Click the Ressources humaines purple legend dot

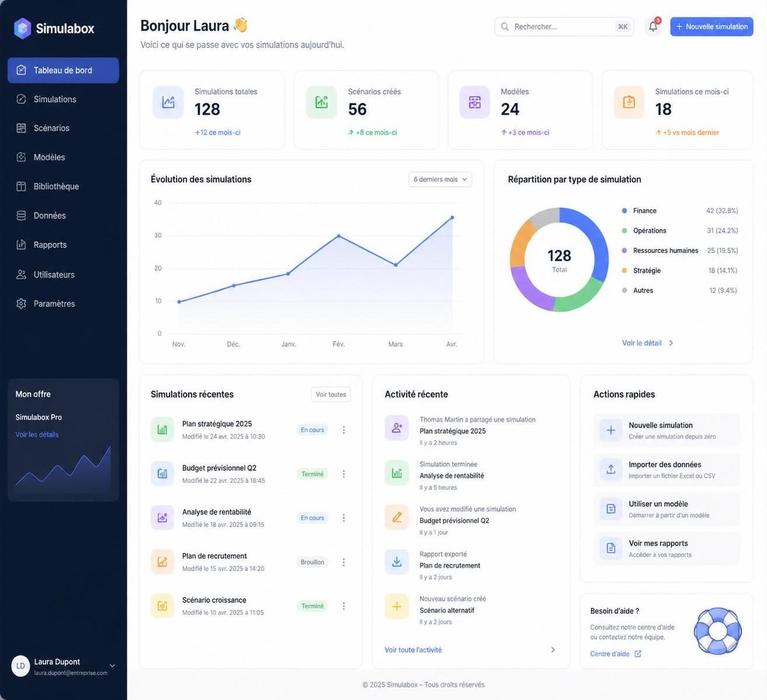(624, 251)
